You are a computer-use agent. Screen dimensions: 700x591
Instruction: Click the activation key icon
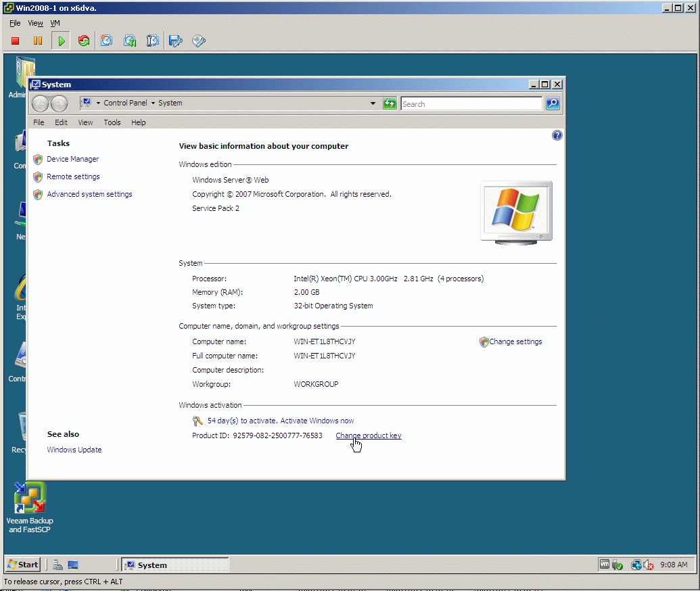coord(197,421)
